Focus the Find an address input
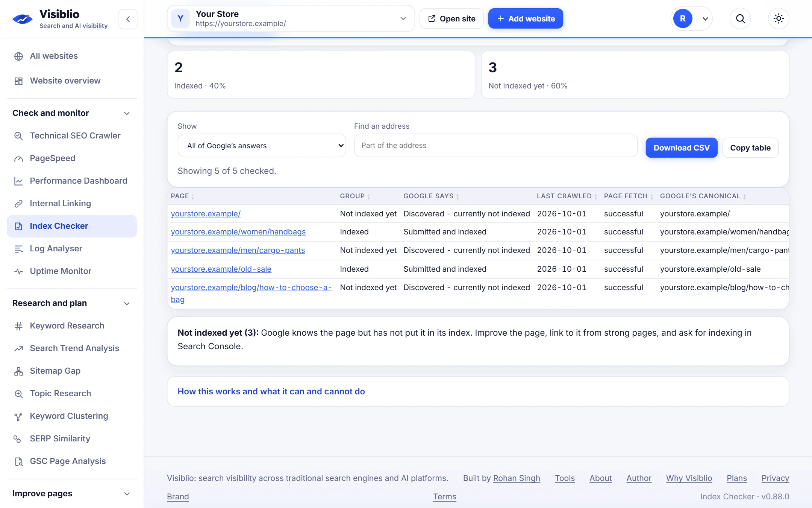Screen dimensions: 812x508 tap(495, 146)
